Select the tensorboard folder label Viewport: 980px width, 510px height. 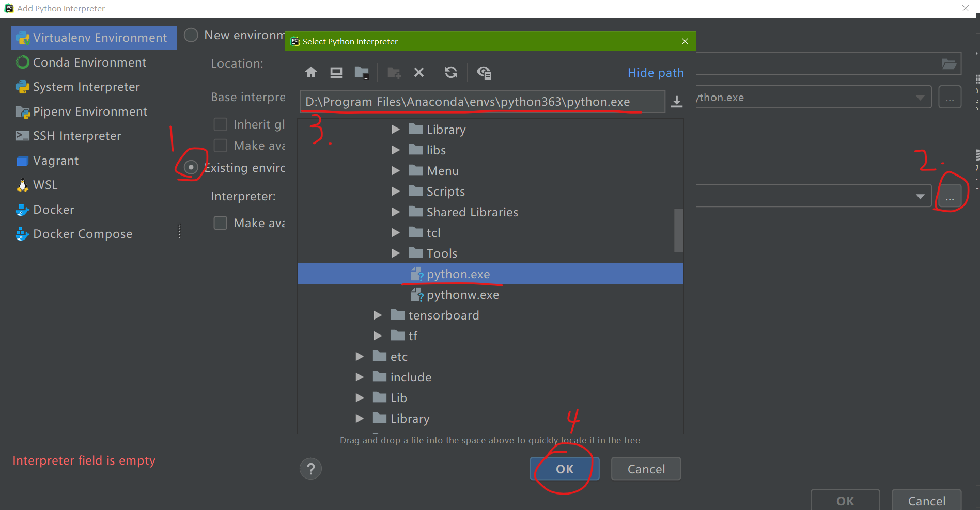click(444, 315)
